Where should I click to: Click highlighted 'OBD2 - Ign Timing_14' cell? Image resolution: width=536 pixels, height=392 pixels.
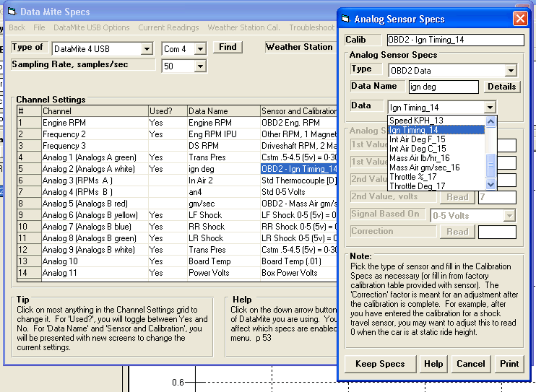(x=299, y=169)
